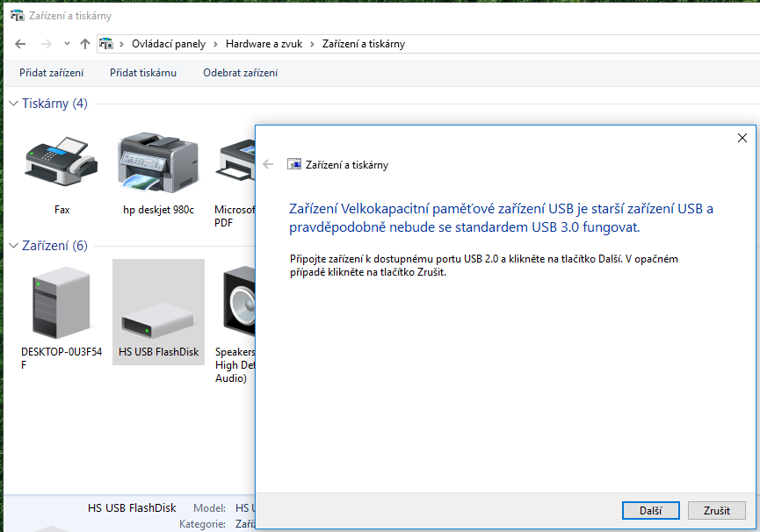Screen dimensions: 760x532
Task: Select the Speakers audio device icon
Action: coord(239,301)
